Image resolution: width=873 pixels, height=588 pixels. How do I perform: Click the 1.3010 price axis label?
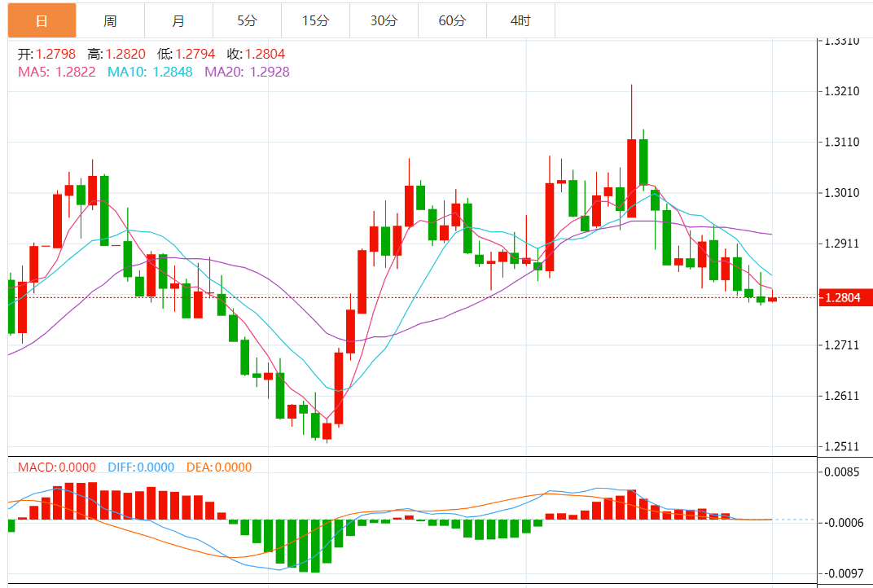[x=842, y=193]
